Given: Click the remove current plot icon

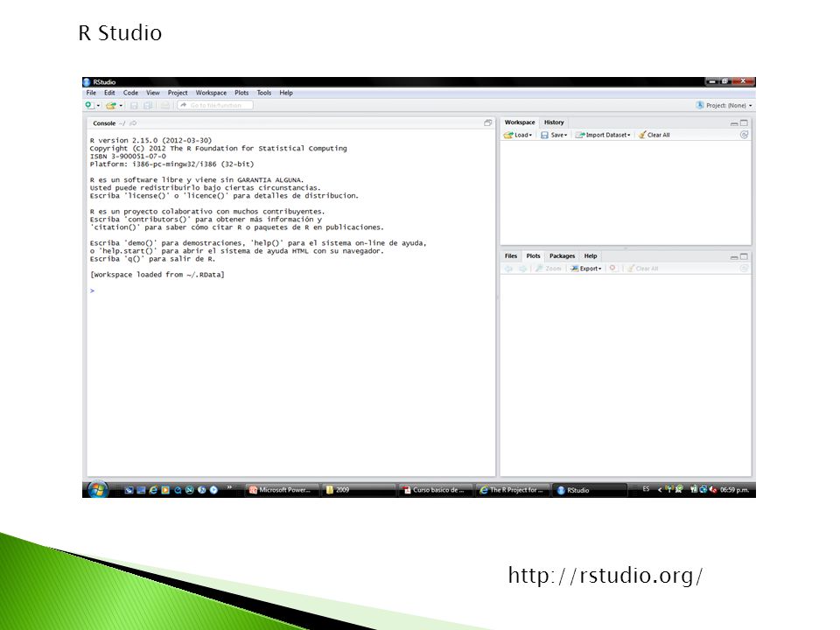Looking at the screenshot, I should (612, 268).
